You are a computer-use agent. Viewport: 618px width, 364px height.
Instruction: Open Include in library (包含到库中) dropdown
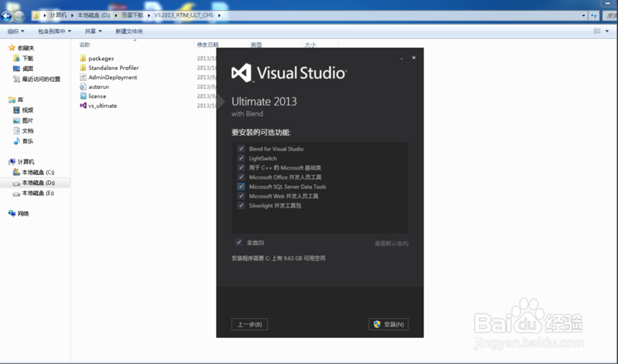point(54,31)
